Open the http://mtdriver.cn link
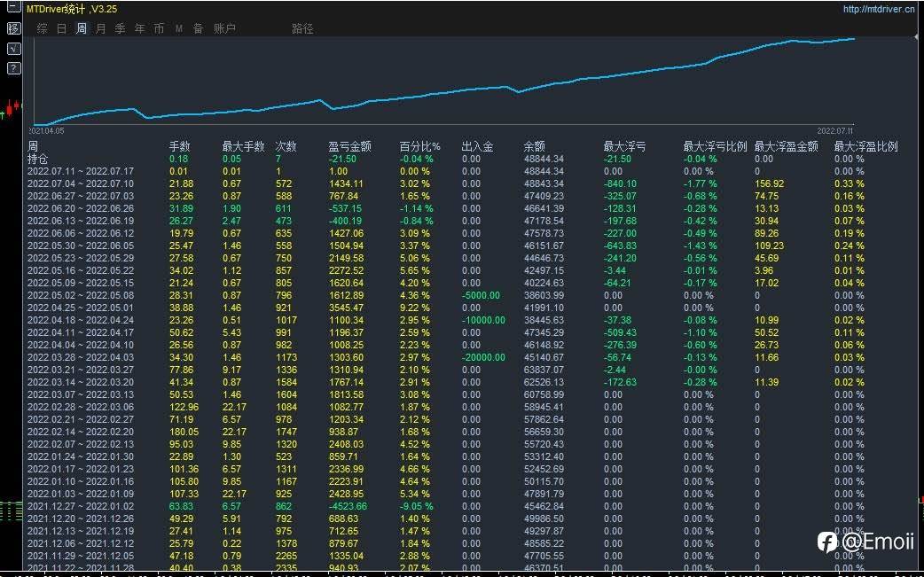The width and height of the screenshot is (924, 577). (879, 9)
